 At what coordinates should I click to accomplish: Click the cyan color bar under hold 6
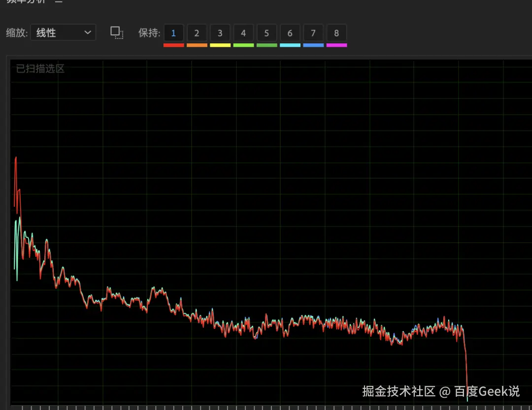(290, 45)
